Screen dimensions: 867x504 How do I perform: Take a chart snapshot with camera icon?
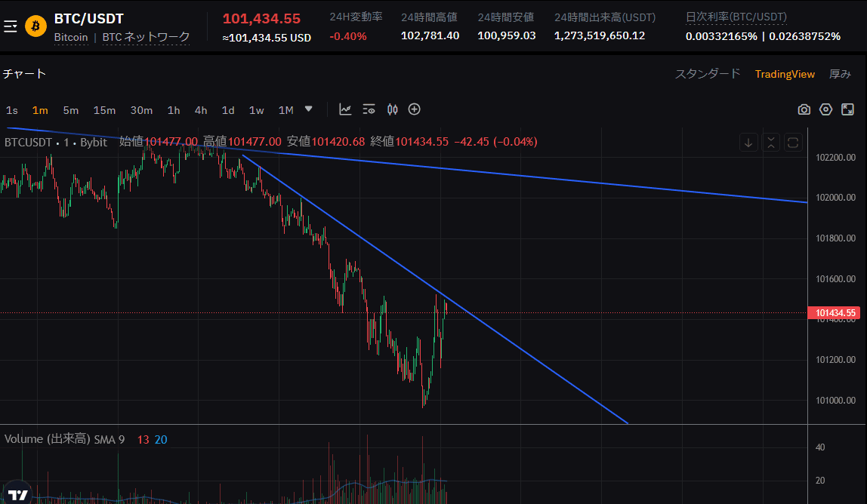pos(804,109)
